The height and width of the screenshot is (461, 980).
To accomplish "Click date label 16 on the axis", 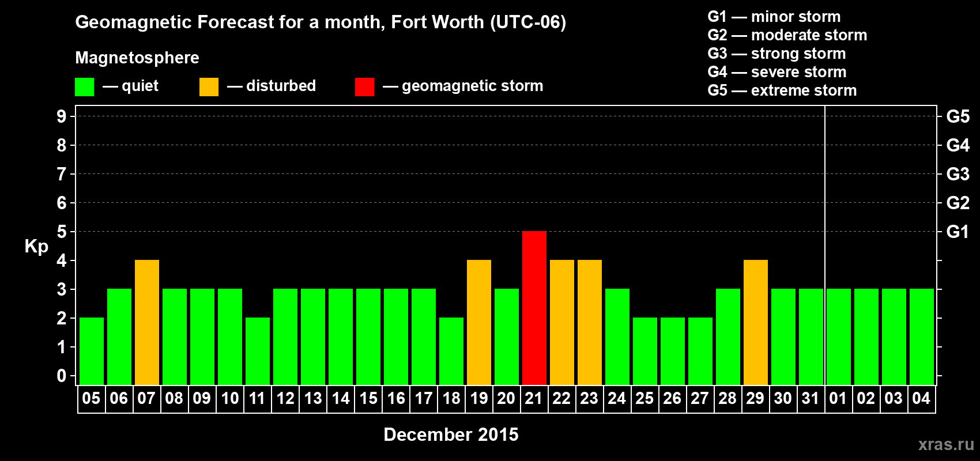I will [395, 398].
